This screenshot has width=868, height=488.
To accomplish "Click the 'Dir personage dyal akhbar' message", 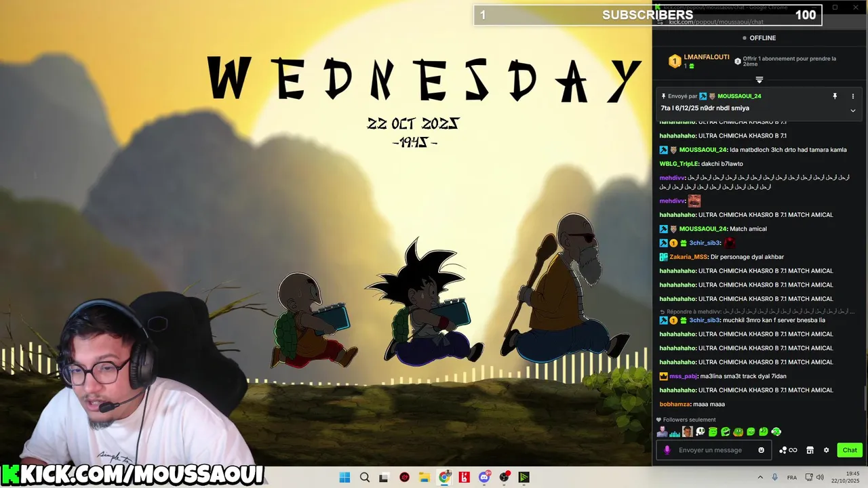I will (747, 257).
